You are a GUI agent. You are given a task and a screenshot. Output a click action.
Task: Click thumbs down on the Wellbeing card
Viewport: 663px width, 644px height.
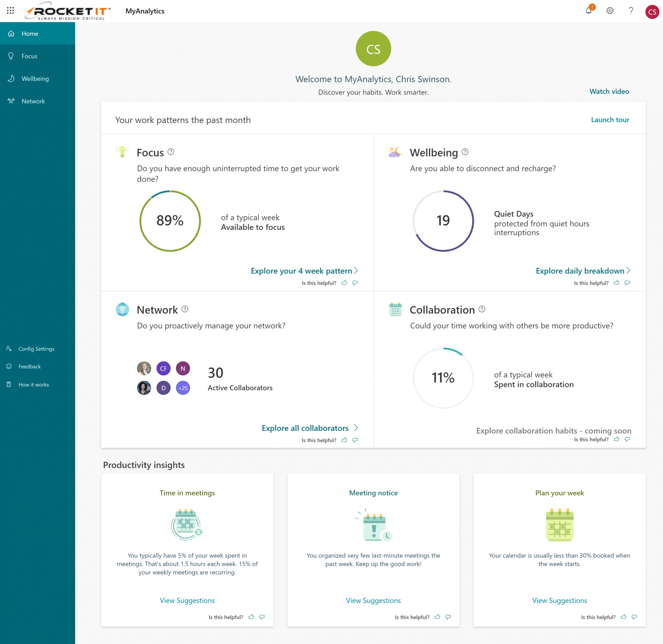tap(627, 283)
